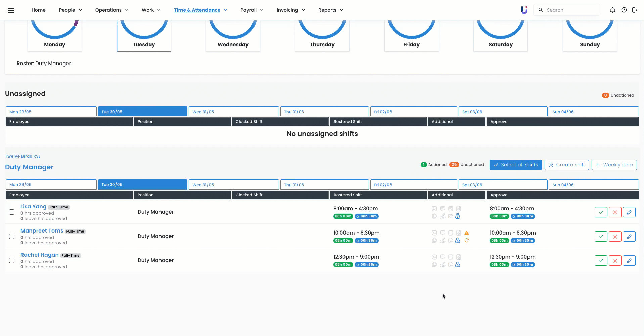Approve Lisa Yang's shift with green tick
The height and width of the screenshot is (336, 644).
point(601,212)
